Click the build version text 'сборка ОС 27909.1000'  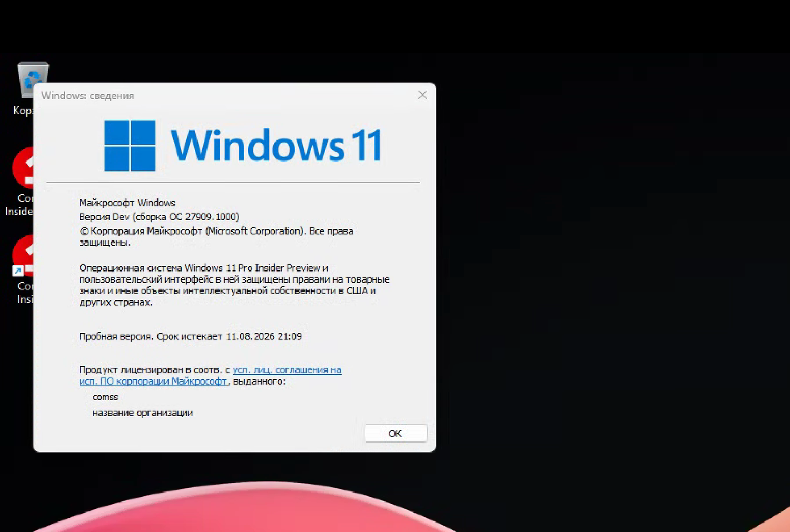coord(184,216)
